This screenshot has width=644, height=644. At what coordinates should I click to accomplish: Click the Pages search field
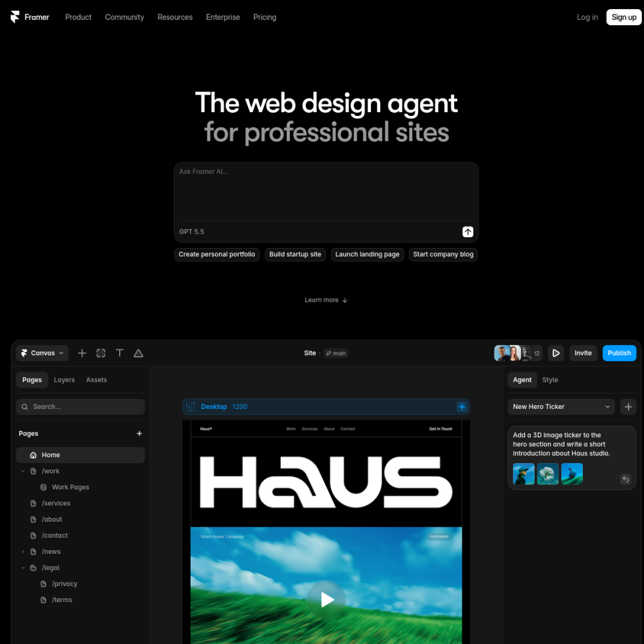pos(80,406)
